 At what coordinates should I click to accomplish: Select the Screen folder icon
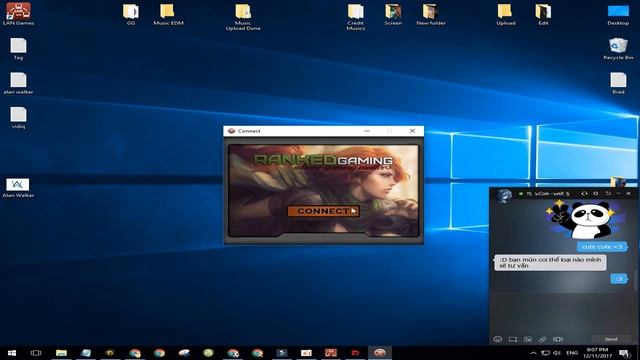(x=393, y=14)
